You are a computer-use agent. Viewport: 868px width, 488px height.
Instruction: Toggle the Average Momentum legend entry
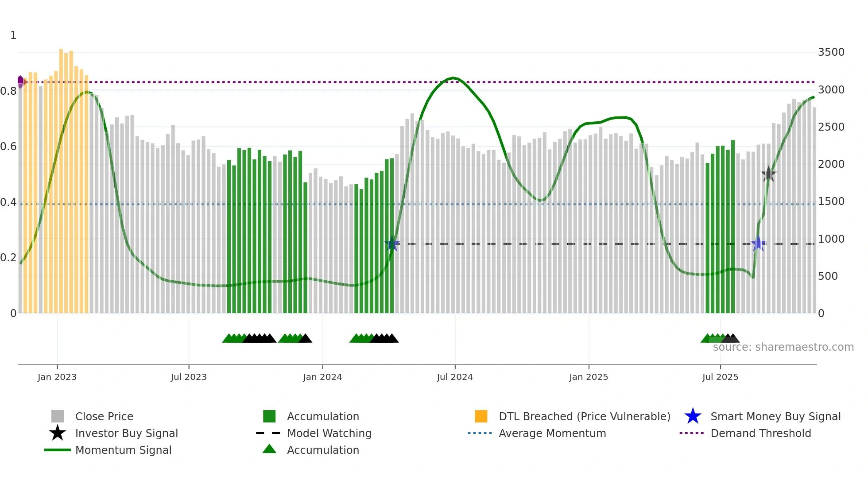[x=552, y=433]
